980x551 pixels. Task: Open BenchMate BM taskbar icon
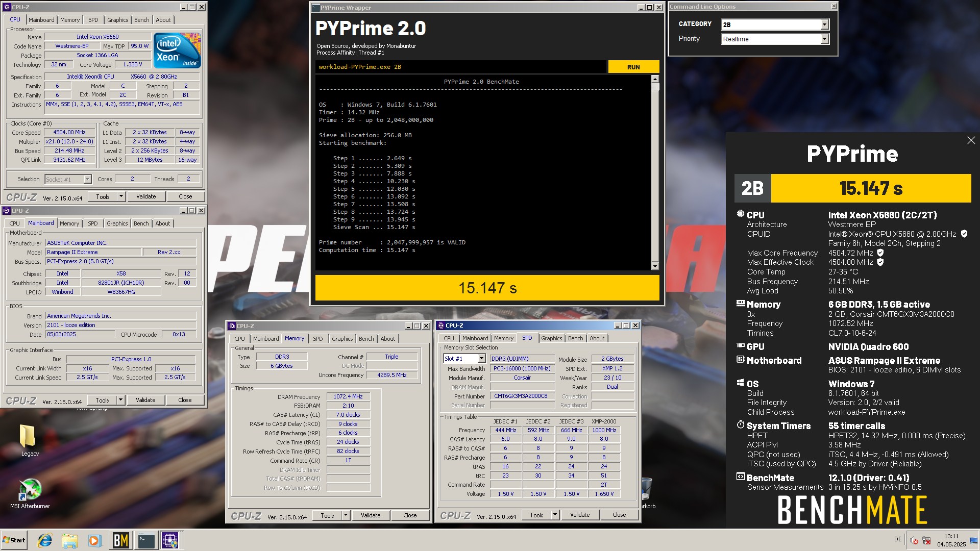click(120, 540)
